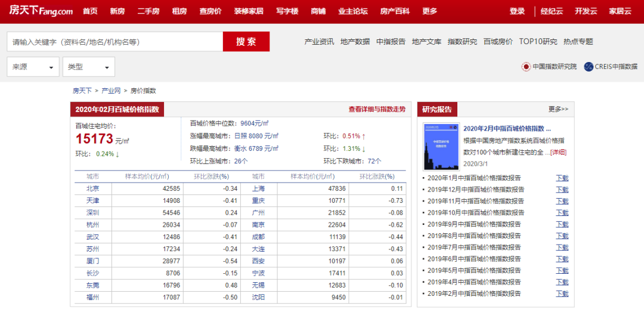Open 杭州 in the city table
This screenshot has height=309, width=644.
tap(93, 225)
